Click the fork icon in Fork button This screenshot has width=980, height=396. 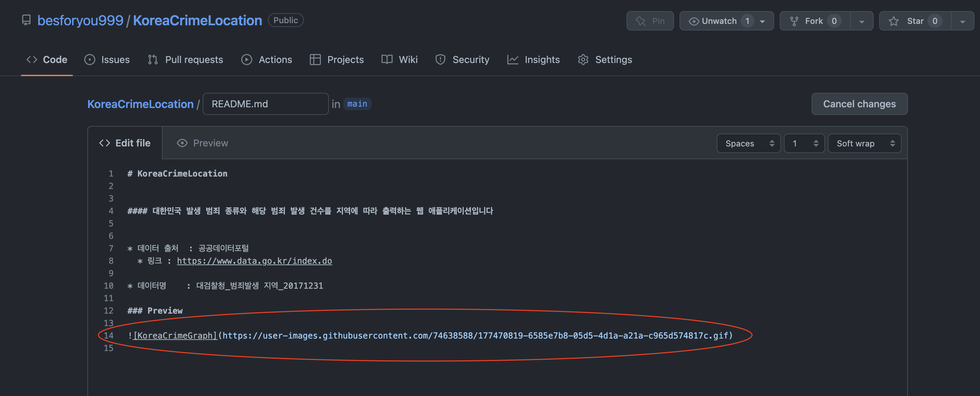[x=794, y=21]
